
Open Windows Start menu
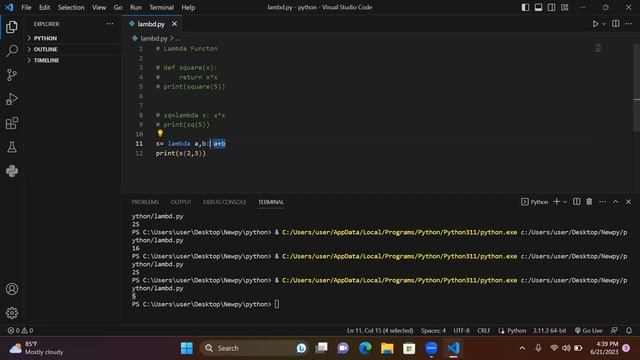click(187, 348)
